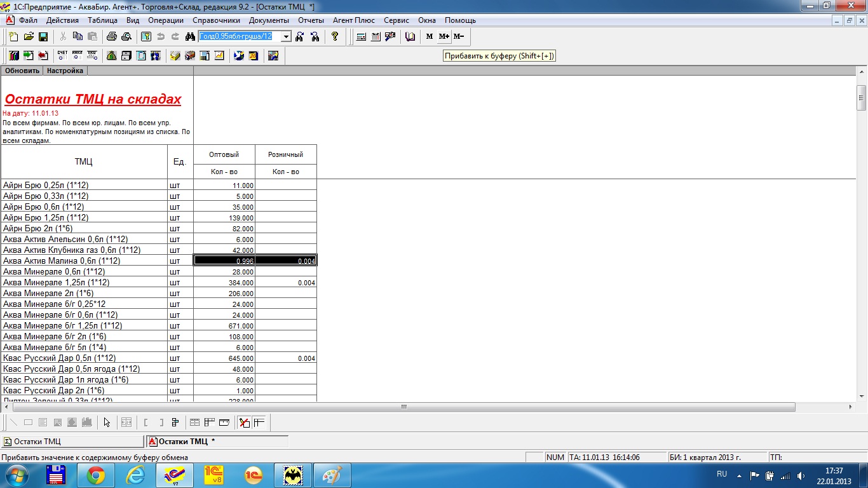Screen dimensions: 868x488
Task: Launch Internet Explorer from the taskbar
Action: [135, 475]
